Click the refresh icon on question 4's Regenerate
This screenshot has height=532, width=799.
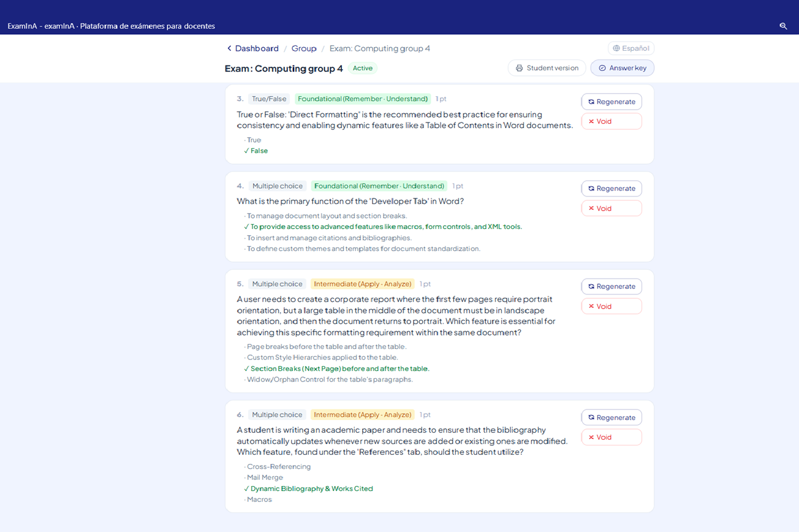591,189
